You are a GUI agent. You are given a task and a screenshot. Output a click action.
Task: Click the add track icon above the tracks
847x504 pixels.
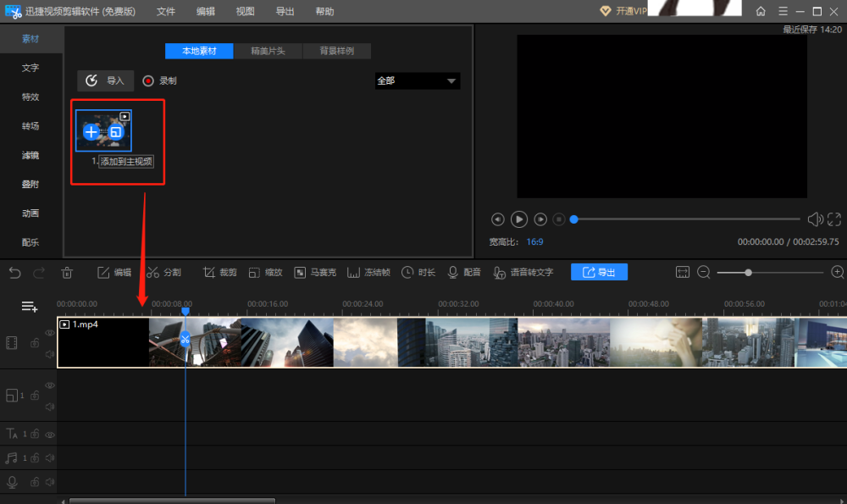click(30, 307)
